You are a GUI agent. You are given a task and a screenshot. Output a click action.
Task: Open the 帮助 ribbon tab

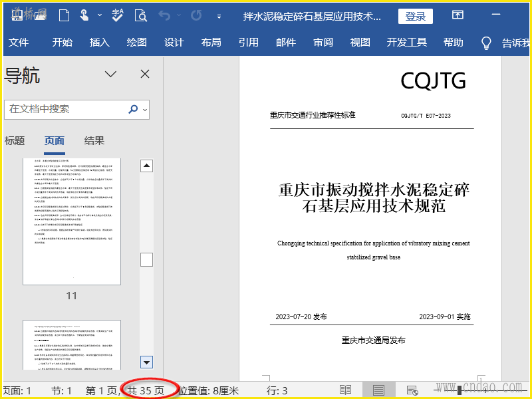pos(453,43)
